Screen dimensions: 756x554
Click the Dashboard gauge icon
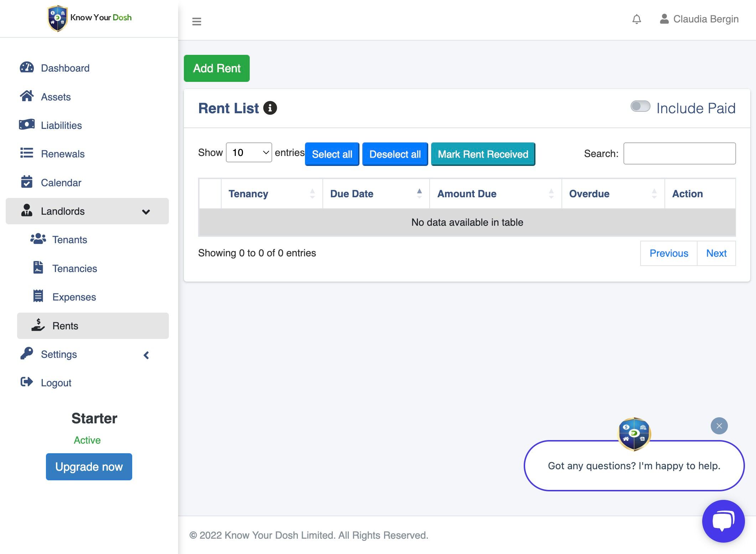point(27,67)
